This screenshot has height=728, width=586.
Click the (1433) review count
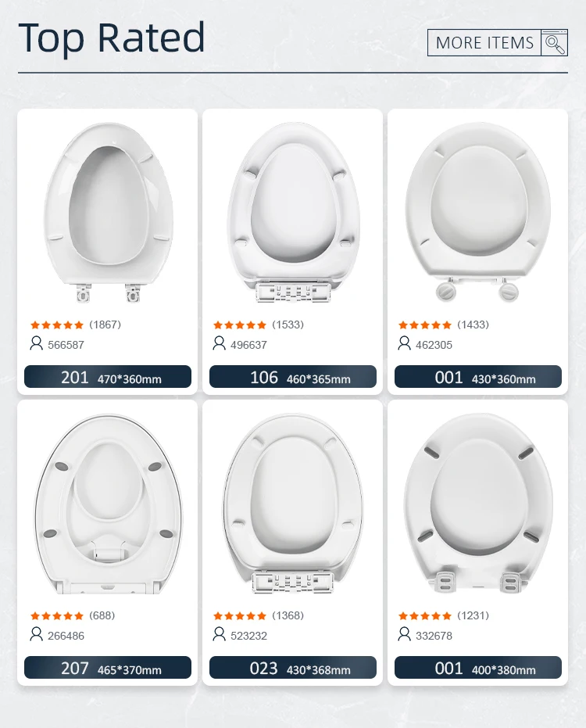(x=473, y=325)
